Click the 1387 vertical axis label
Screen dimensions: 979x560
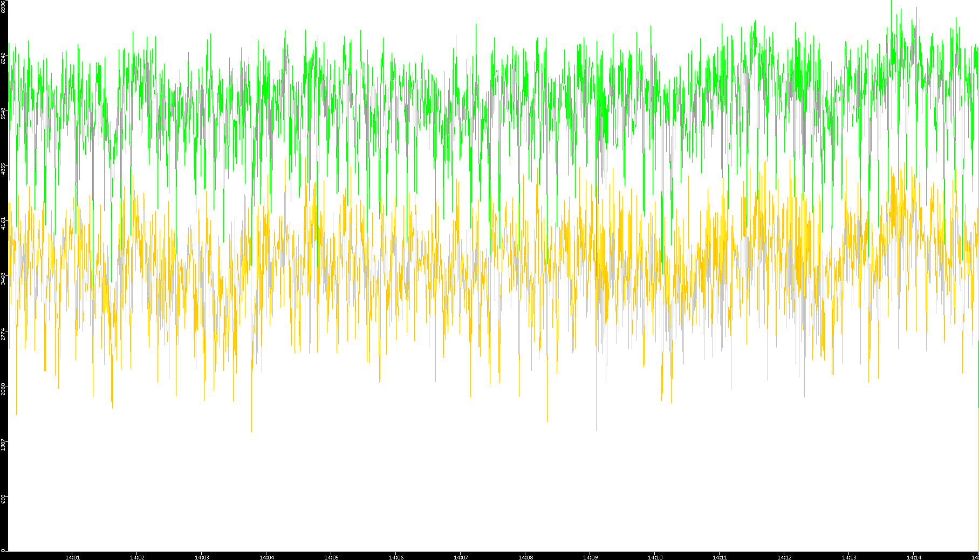[3, 444]
